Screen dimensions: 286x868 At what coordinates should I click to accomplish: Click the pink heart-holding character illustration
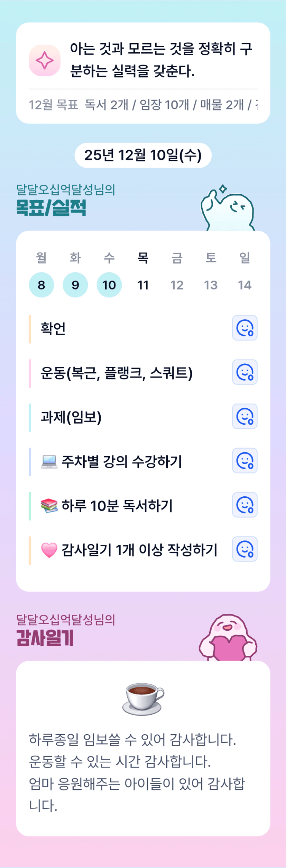[228, 638]
